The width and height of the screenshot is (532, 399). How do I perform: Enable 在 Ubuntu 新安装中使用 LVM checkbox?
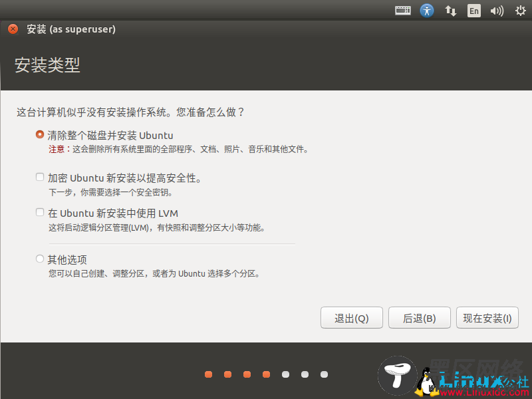coord(40,212)
